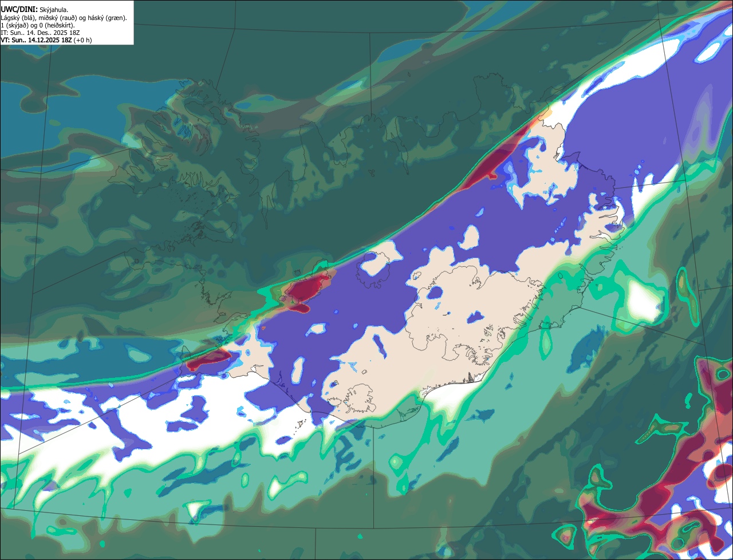This screenshot has width=733, height=560.
Task: Click the 'UWC/DINI: Skýjahula.' title line
Action: coord(34,10)
